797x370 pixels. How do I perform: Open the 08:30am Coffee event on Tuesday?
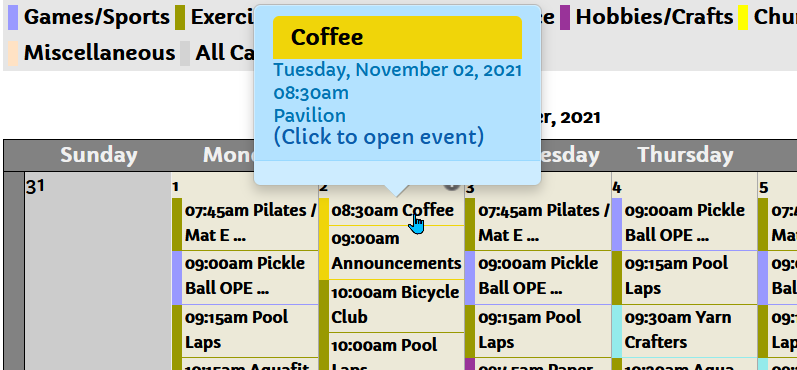(x=392, y=210)
